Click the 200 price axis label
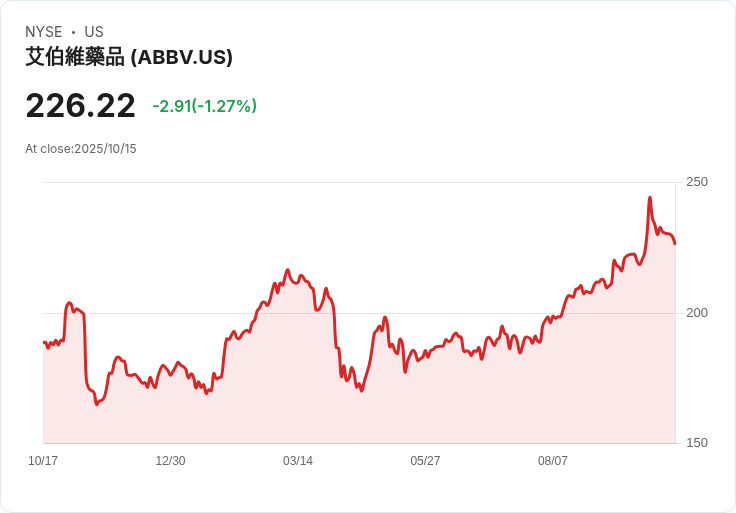The image size is (736, 513). coord(697,313)
